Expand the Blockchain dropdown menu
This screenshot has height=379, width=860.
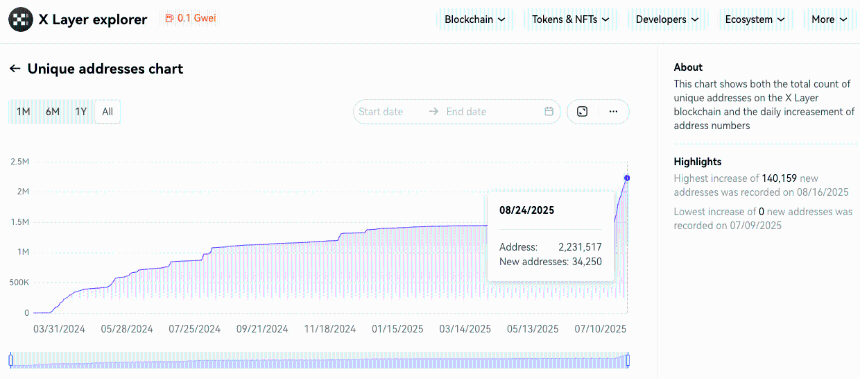[475, 19]
